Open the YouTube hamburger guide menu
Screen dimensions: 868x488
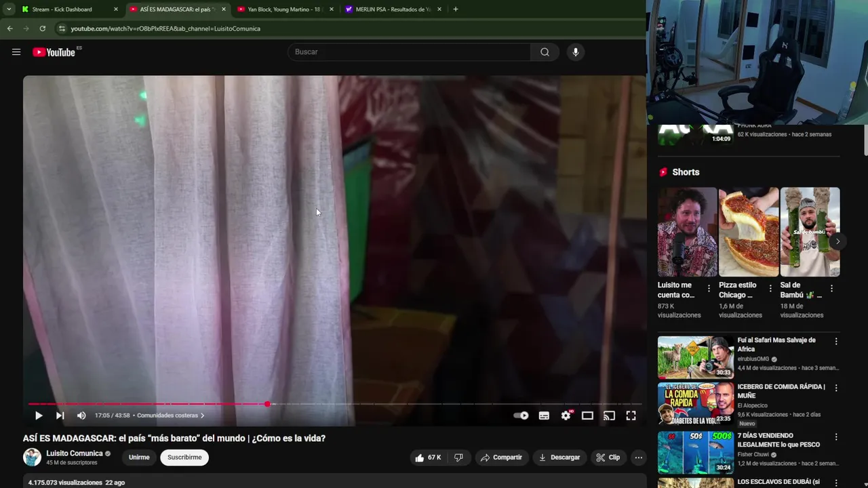pyautogui.click(x=16, y=52)
